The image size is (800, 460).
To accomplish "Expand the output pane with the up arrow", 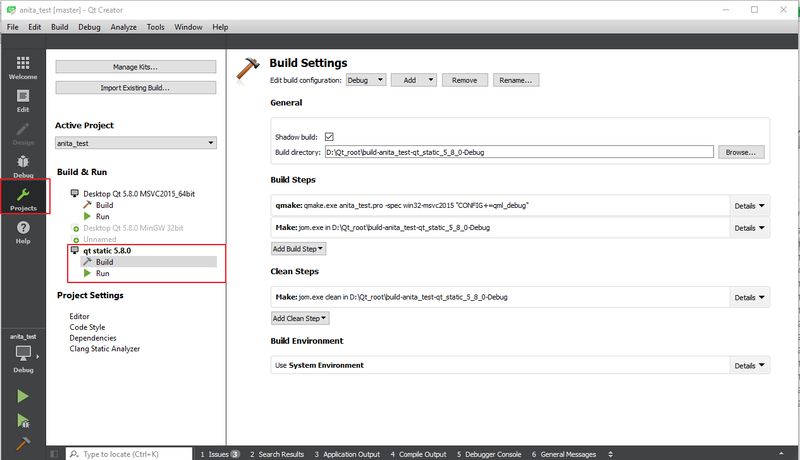I will (x=781, y=453).
